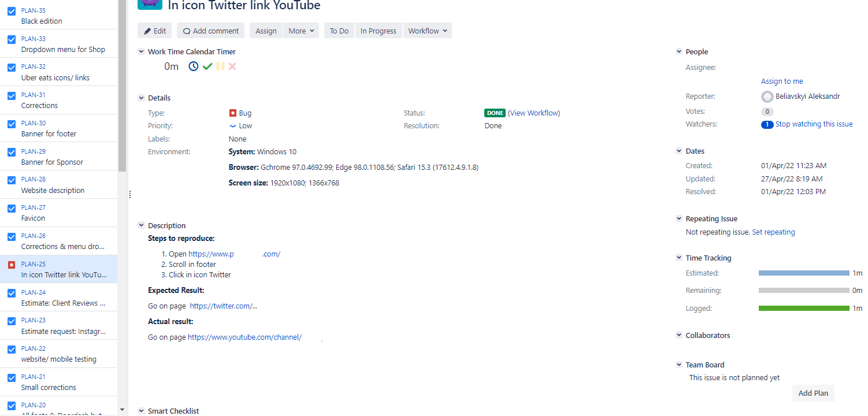Image resolution: width=868 pixels, height=416 pixels.
Task: Click the issue list vertical scrollbar
Action: point(122,86)
